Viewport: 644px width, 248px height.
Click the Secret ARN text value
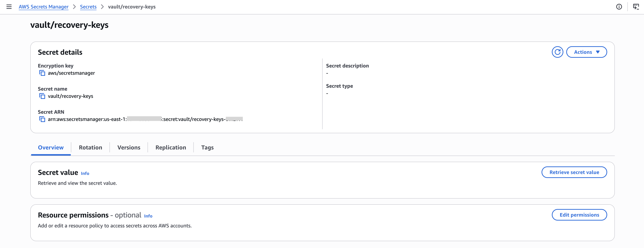pyautogui.click(x=145, y=119)
